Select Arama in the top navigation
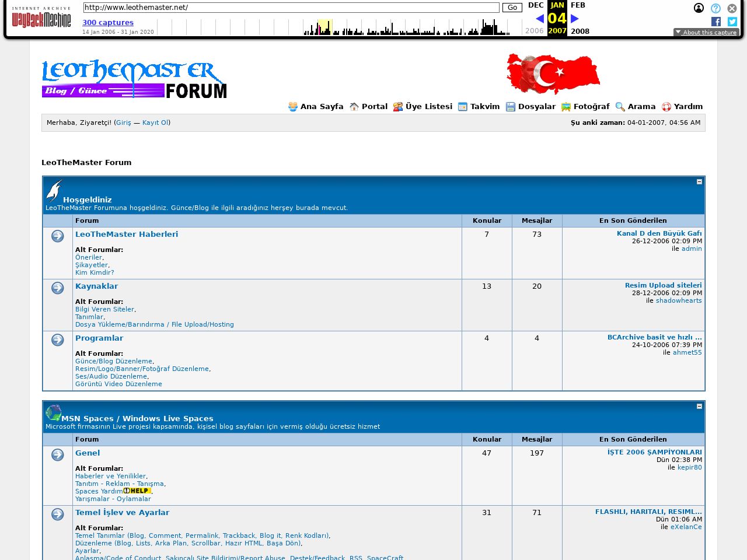 point(641,107)
